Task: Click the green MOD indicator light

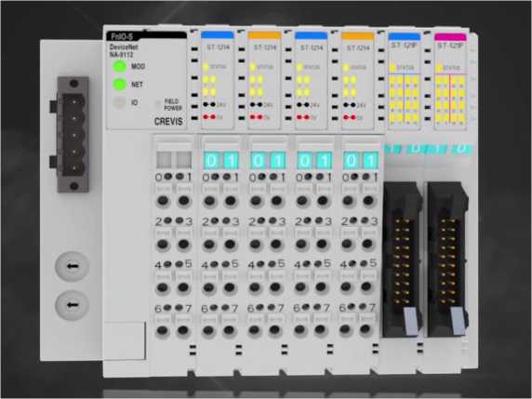Action: pyautogui.click(x=119, y=66)
